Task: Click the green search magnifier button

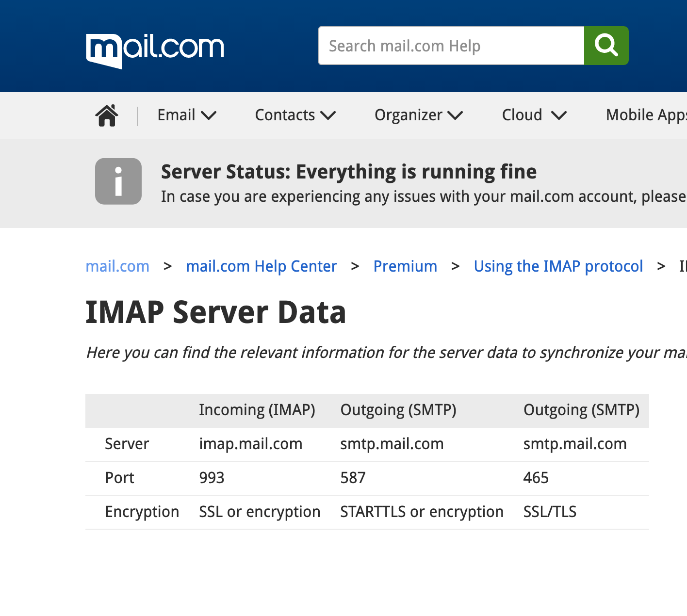Action: click(x=606, y=46)
